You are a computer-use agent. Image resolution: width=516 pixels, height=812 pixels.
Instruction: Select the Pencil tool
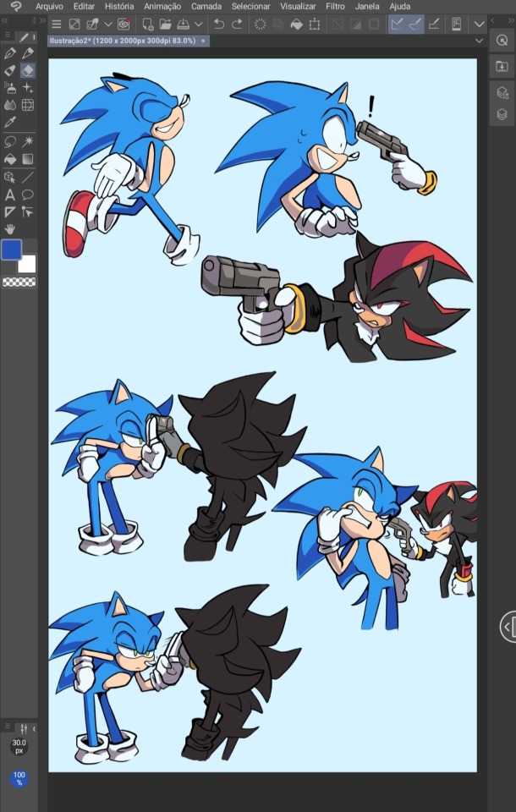(x=27, y=52)
